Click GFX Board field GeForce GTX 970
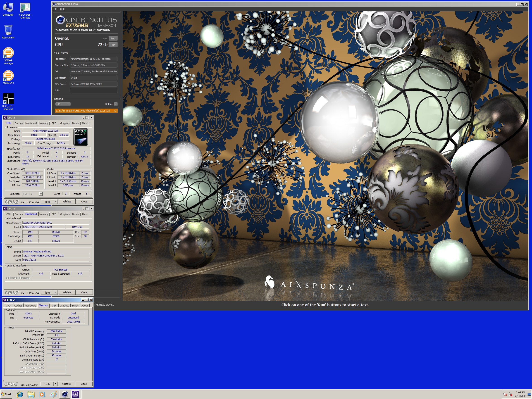The width and height of the screenshot is (532, 399). pos(93,84)
